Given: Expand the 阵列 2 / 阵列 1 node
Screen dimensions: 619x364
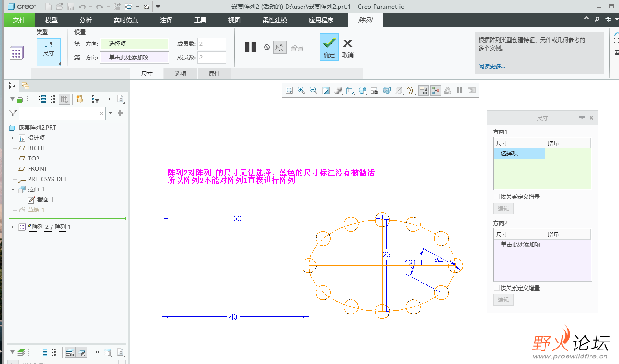Looking at the screenshot, I should 13,227.
